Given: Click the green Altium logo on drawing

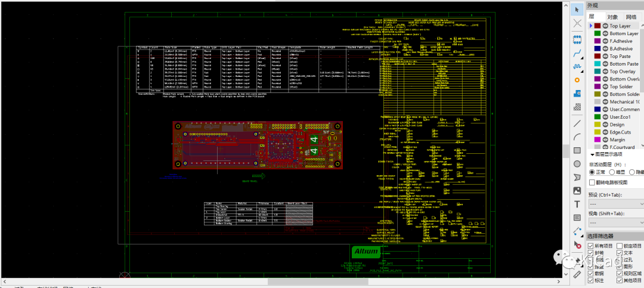Looking at the screenshot, I should click(366, 252).
